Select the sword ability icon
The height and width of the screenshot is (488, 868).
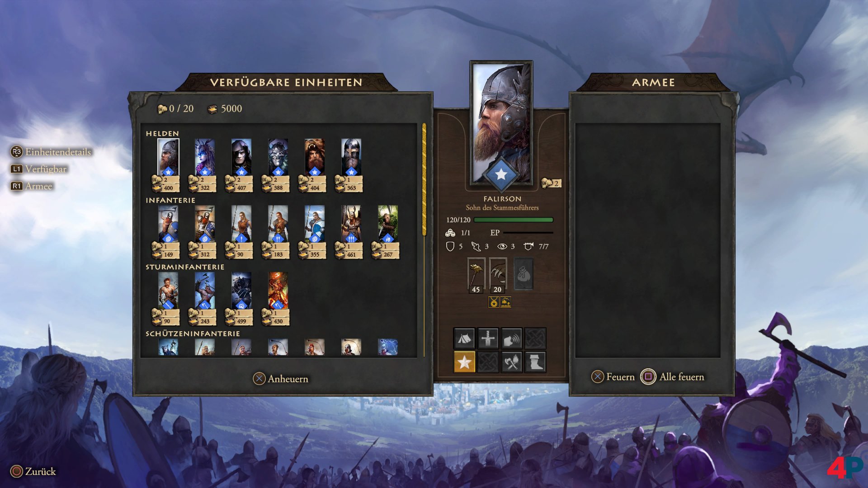pyautogui.click(x=488, y=338)
